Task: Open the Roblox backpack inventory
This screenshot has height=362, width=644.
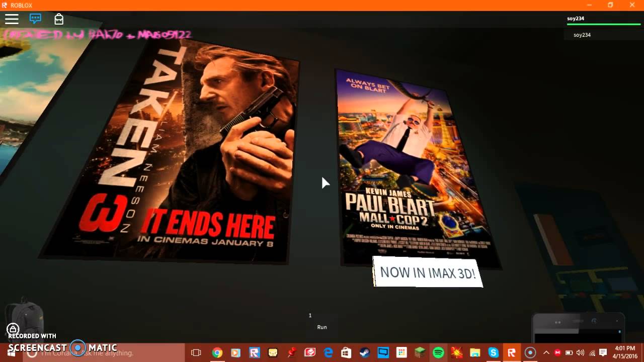Action: pos(59,19)
